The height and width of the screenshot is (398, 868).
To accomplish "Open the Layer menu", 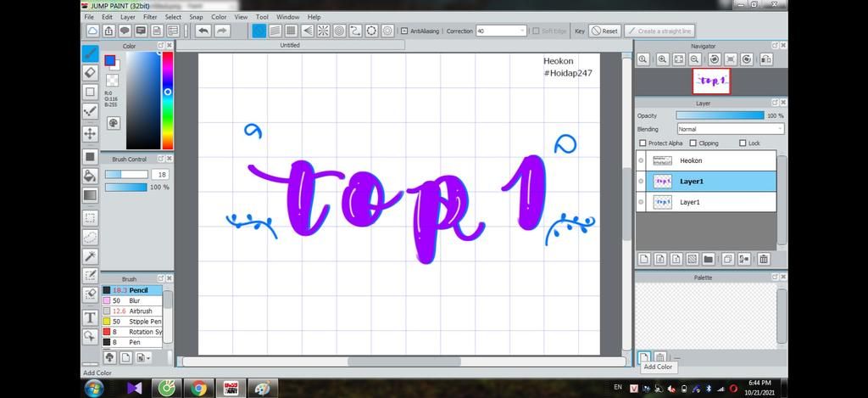I will click(128, 17).
